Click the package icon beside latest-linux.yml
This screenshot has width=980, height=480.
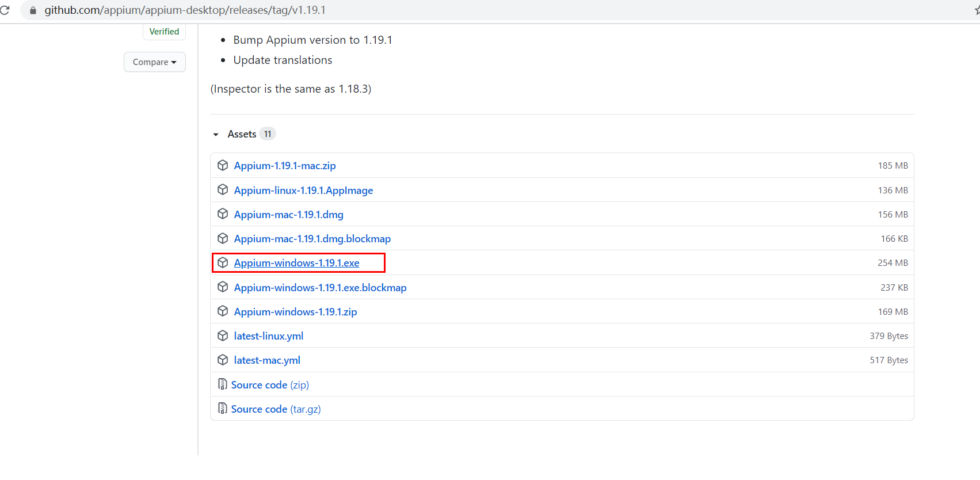click(223, 336)
